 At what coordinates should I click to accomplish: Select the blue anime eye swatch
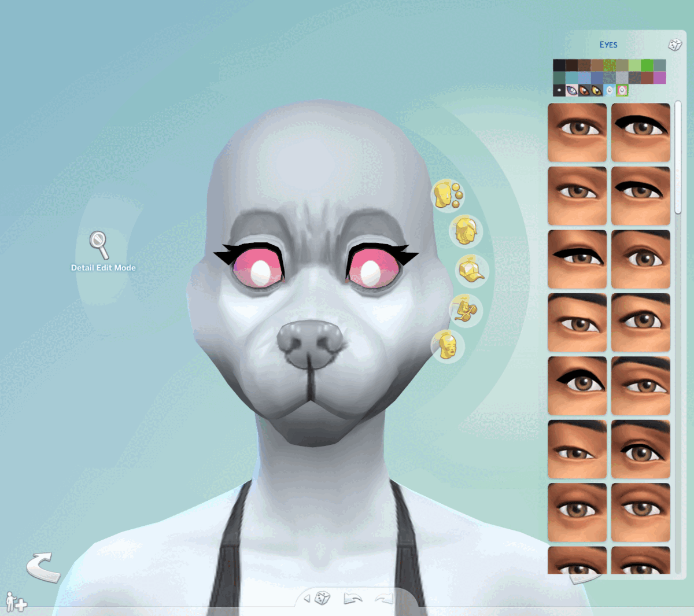point(572,90)
